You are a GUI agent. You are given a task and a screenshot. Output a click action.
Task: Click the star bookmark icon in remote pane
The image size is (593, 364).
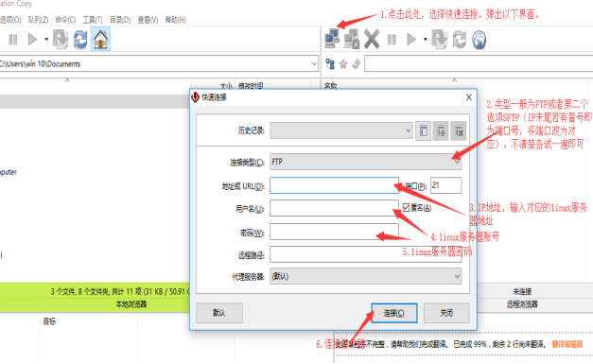[343, 64]
